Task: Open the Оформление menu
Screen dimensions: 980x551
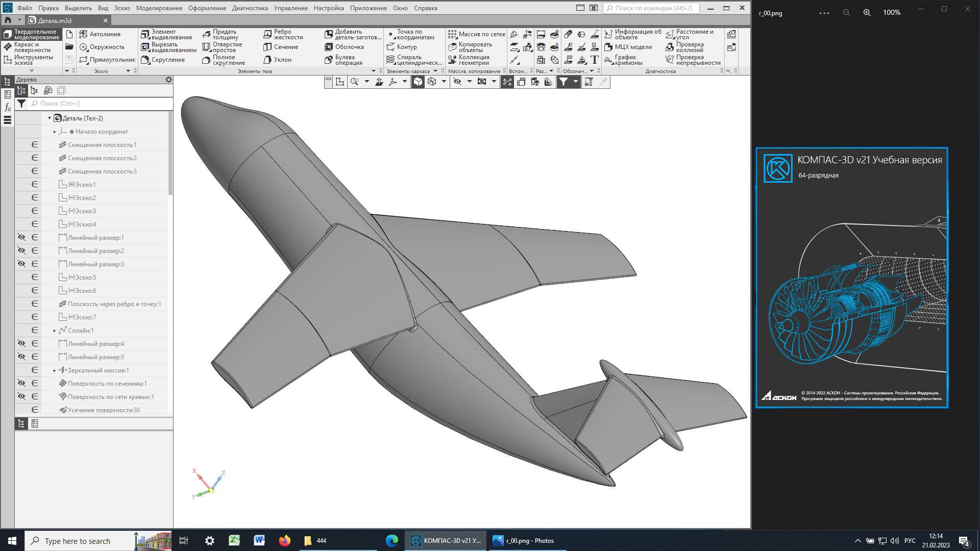Action: point(207,8)
